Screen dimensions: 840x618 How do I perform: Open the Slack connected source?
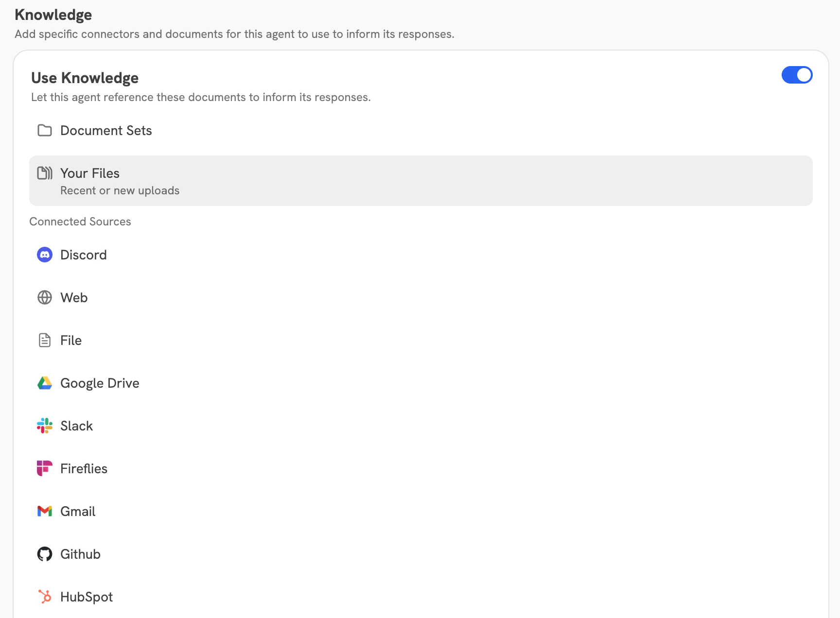(x=76, y=426)
